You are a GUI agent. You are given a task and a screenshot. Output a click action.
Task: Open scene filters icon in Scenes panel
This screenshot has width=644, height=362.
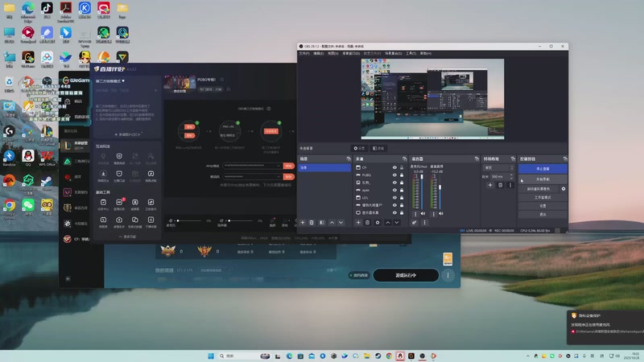point(321,223)
